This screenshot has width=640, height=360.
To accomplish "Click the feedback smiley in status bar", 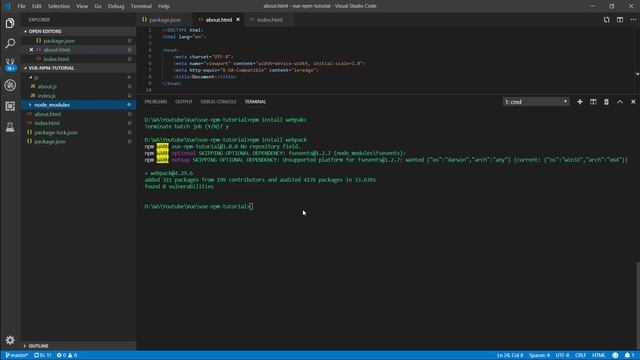I will (x=615, y=355).
